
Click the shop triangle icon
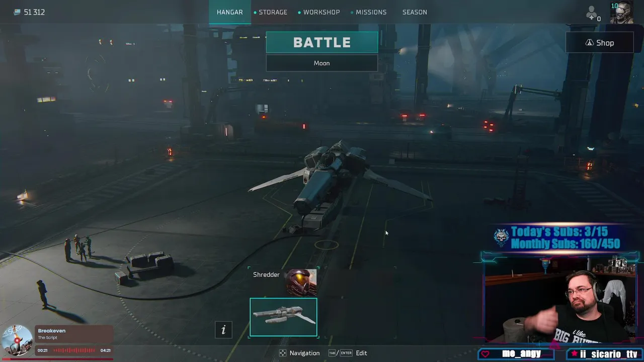[589, 43]
